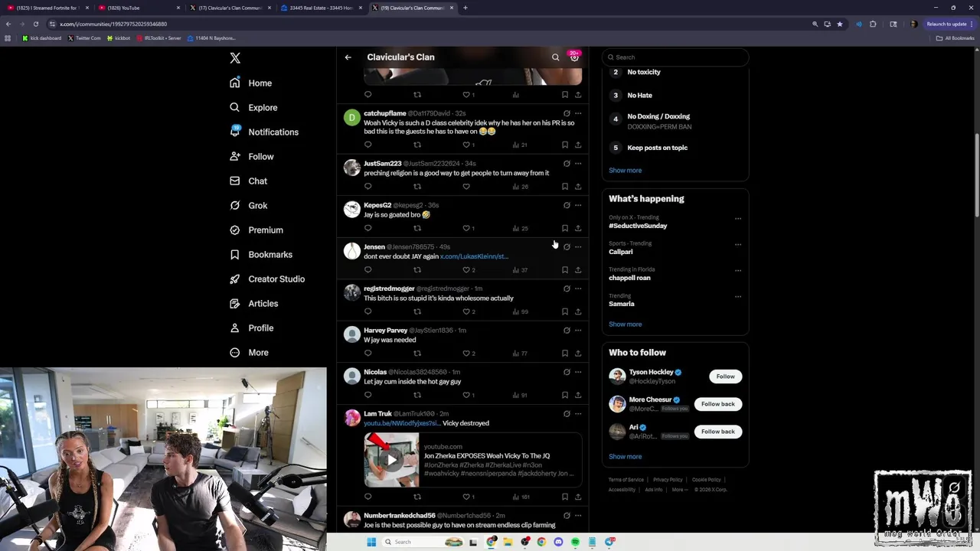This screenshot has height=551, width=980.
Task: Open Notifications in the sidebar
Action: (264, 132)
